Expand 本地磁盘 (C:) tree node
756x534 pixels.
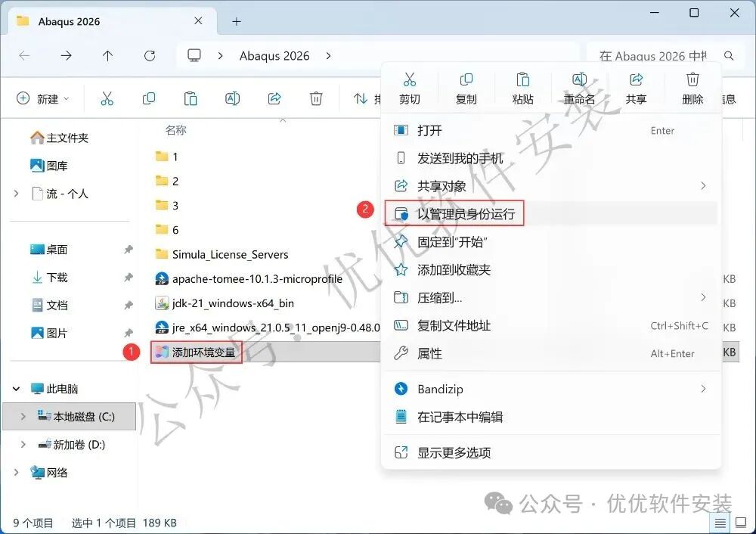pos(23,416)
